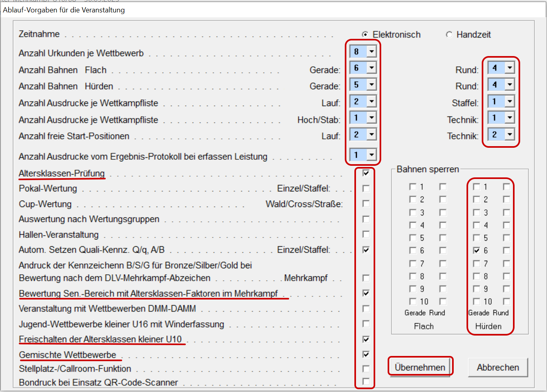Viewport: 547px width, 392px height.
Task: Enable the Stellplatz-/Callroom-Funktion checkbox
Action: tap(366, 368)
